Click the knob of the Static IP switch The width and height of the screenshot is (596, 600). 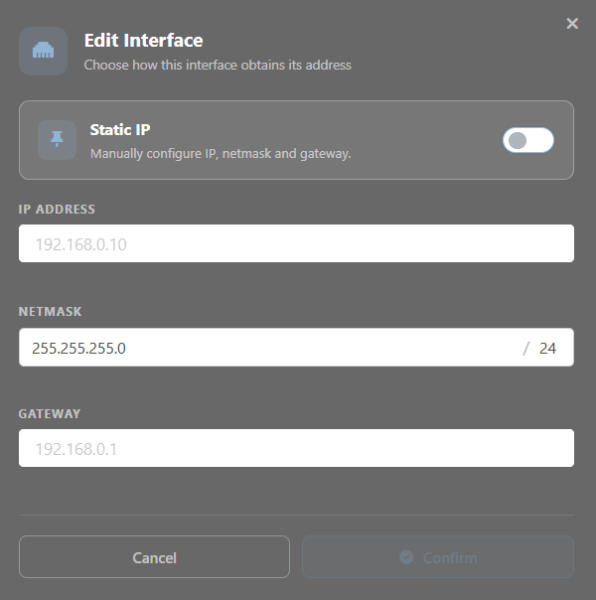[517, 140]
